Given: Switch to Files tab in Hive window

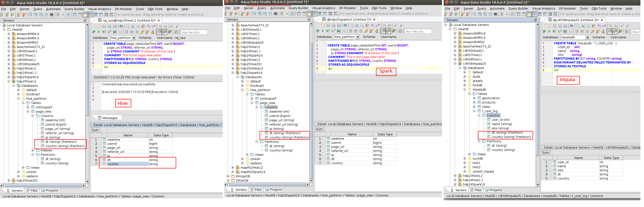Looking at the screenshot, I should coord(32,190).
